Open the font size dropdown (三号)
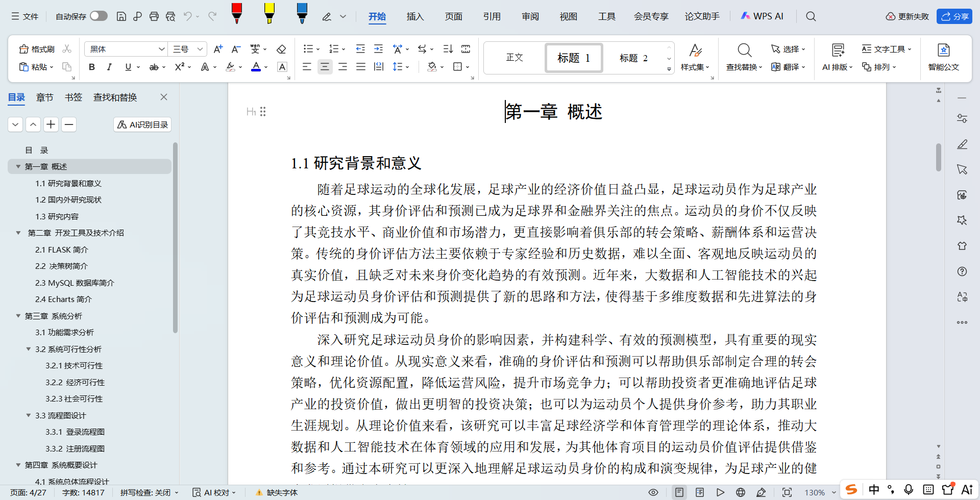The height and width of the screenshot is (500, 980). pyautogui.click(x=200, y=49)
